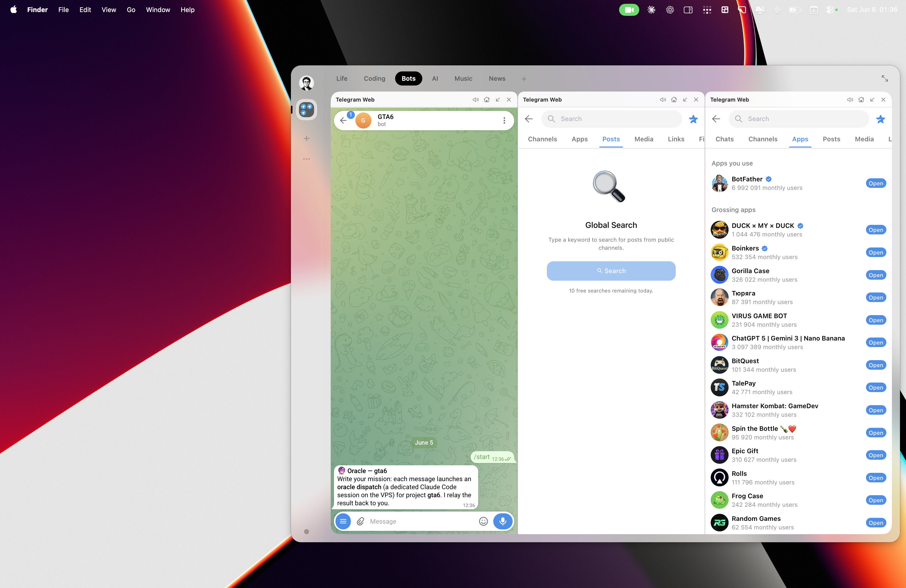
Task: Open the Gorilla Case app
Action: pyautogui.click(x=876, y=275)
